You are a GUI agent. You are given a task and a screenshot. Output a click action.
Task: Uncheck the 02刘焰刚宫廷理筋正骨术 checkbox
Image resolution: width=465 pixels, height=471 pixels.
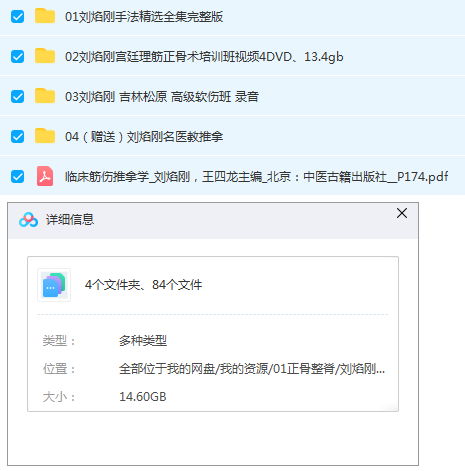[17, 56]
